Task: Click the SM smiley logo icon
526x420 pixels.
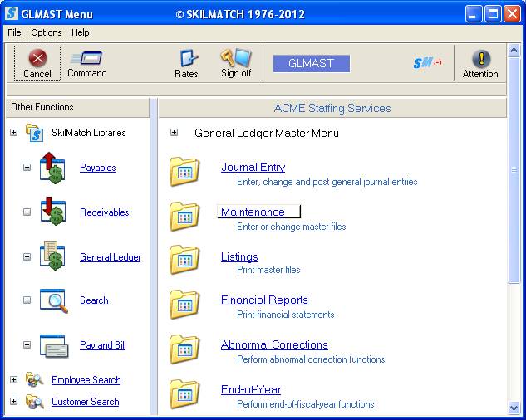Action: [x=427, y=63]
